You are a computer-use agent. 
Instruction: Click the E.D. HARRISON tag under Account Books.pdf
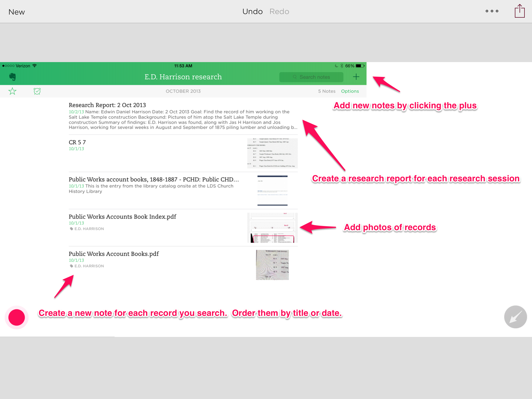(89, 266)
